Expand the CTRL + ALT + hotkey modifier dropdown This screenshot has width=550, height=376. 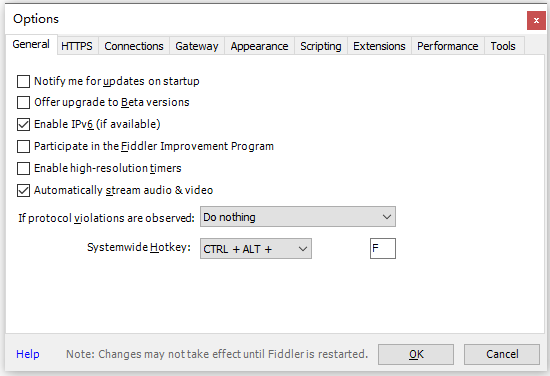(256, 249)
